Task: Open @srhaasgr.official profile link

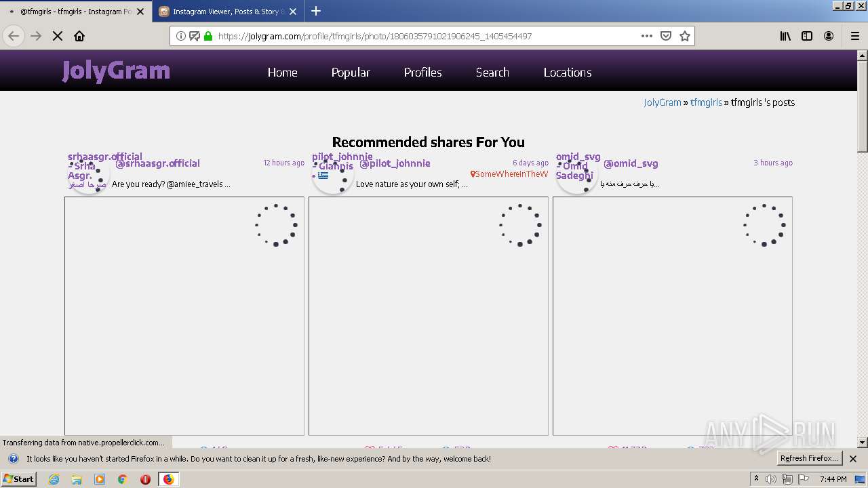Action: click(x=157, y=163)
